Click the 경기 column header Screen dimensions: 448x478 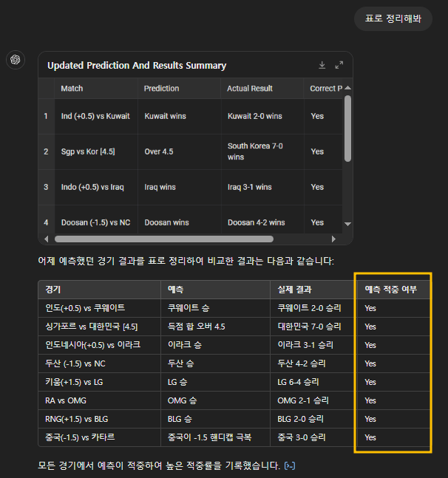point(99,290)
